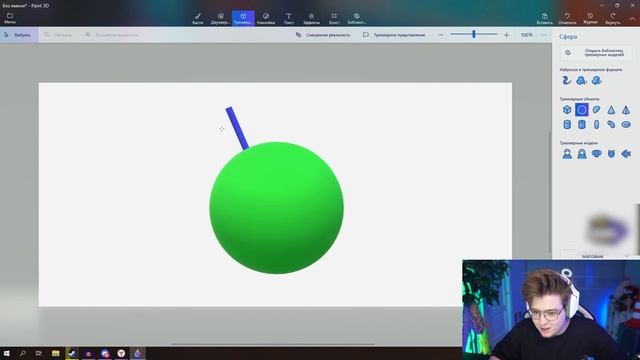Open taskbar Search magnifier
This screenshot has width=640, height=360.
23,353
